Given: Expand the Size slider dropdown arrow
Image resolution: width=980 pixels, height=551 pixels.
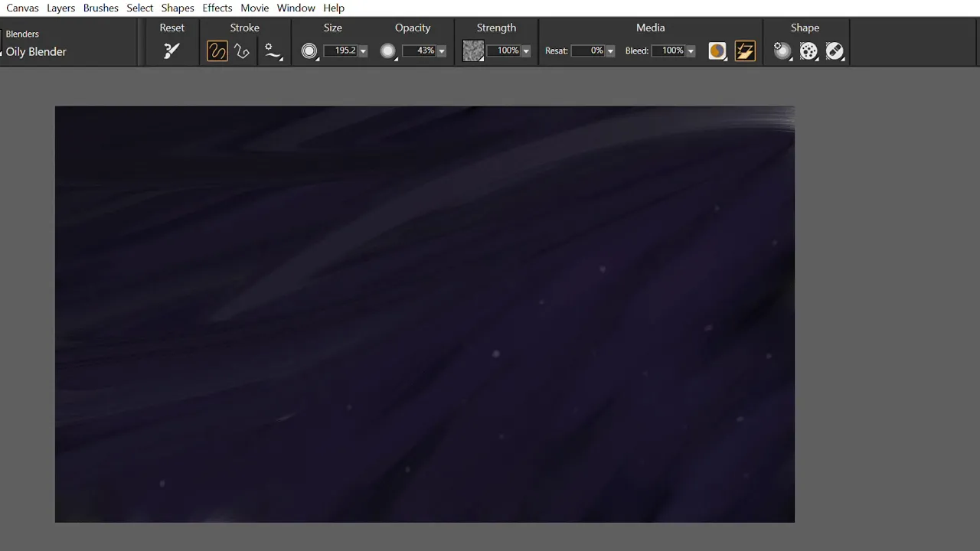Looking at the screenshot, I should pyautogui.click(x=363, y=51).
